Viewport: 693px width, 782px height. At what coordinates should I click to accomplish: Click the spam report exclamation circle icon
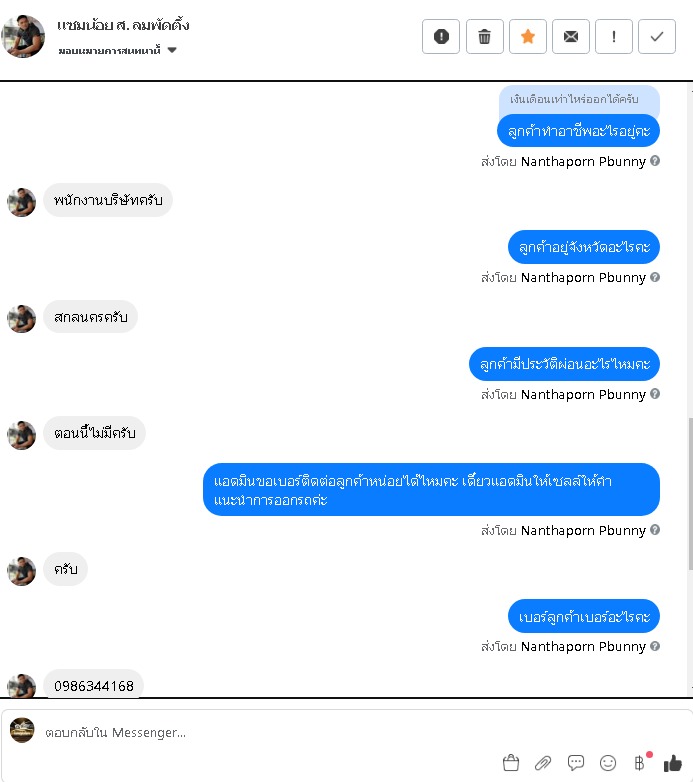click(441, 36)
